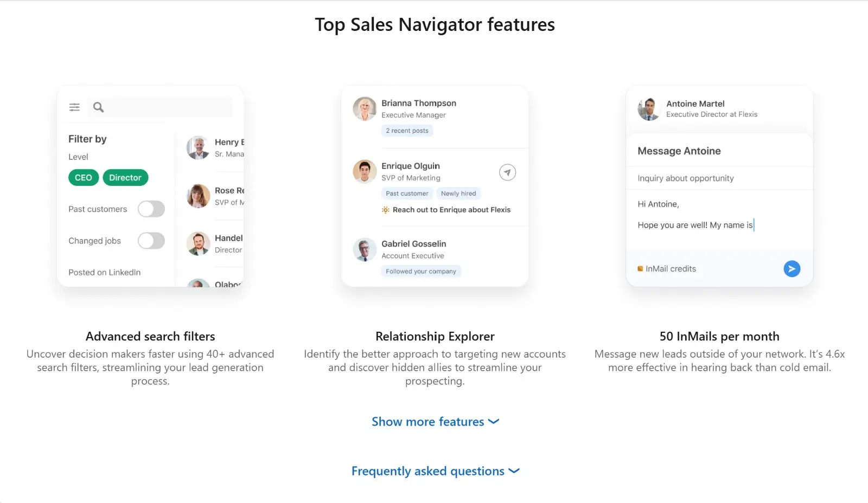Expand Frequently asked questions
Screen dimensions: 868x503
click(427, 471)
